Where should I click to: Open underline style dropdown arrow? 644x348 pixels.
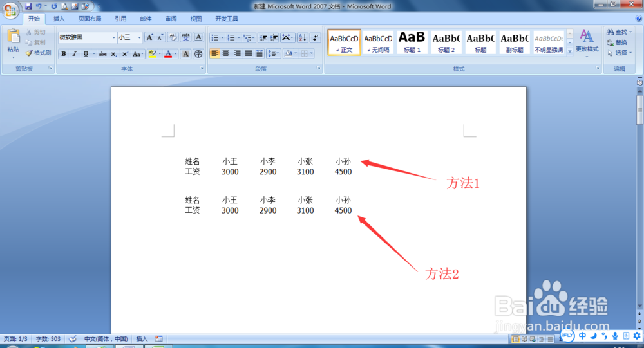(93, 54)
